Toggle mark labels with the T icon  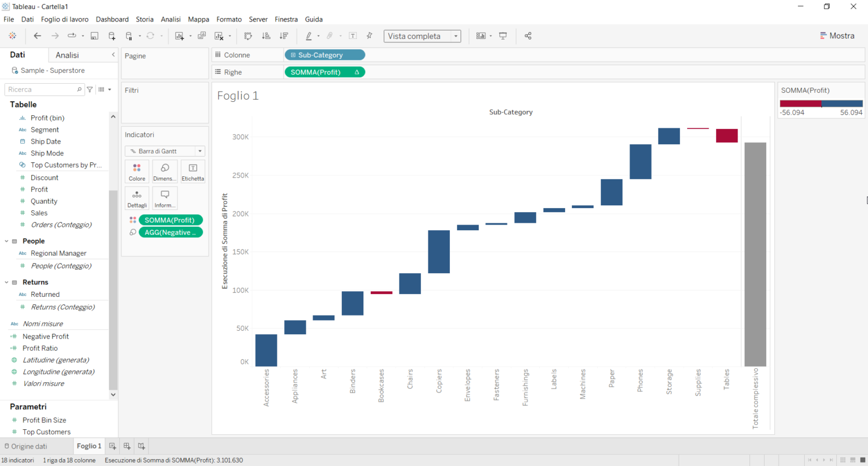point(353,36)
